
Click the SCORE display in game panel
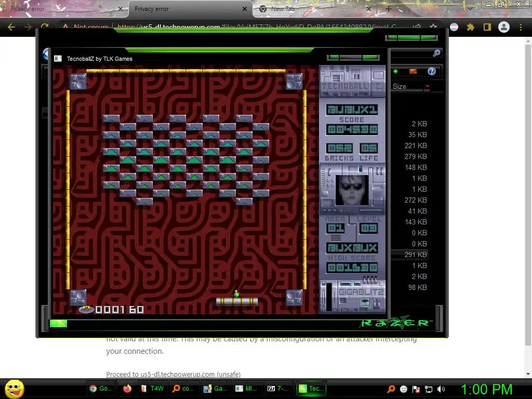point(352,129)
